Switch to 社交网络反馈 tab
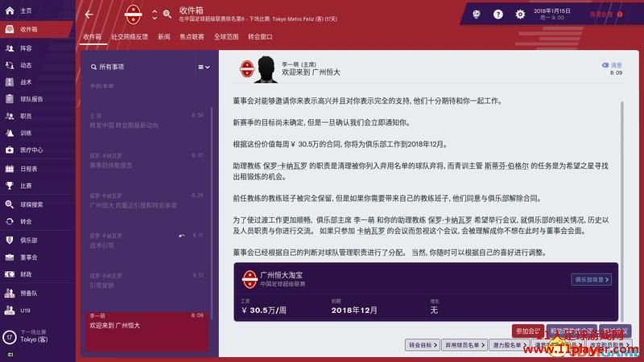Image resolution: width=644 pixels, height=362 pixels. (130, 36)
